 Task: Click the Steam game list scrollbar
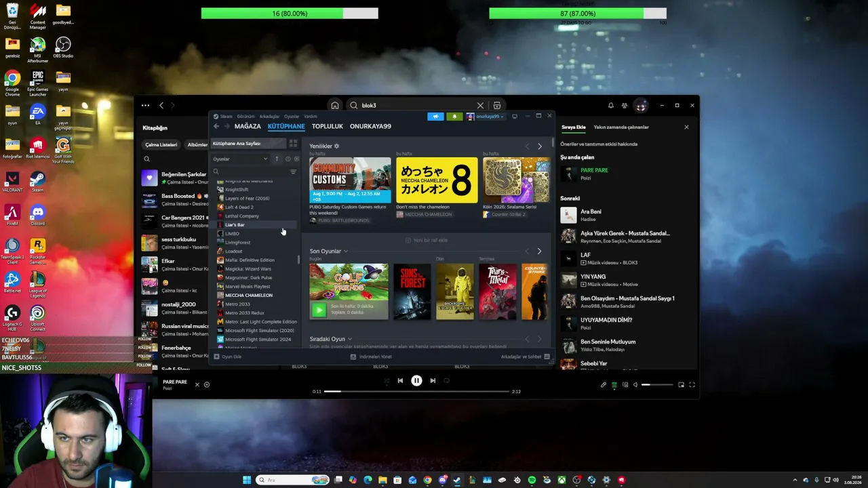tap(298, 259)
